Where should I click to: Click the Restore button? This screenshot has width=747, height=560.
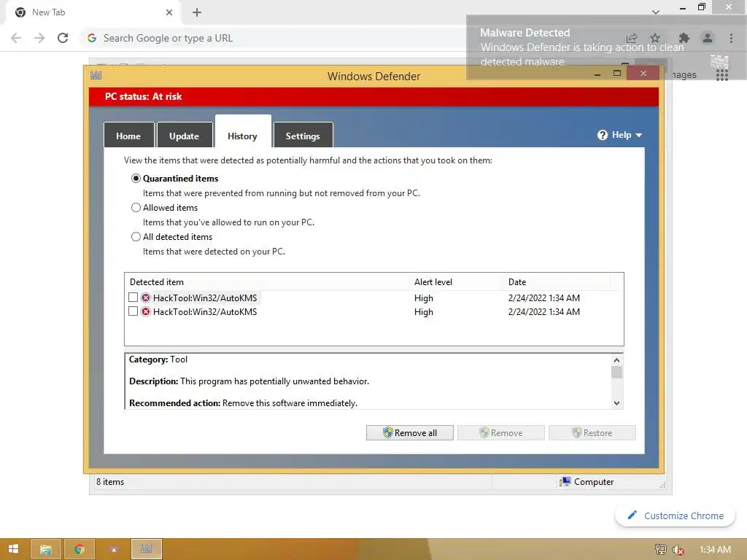(592, 433)
